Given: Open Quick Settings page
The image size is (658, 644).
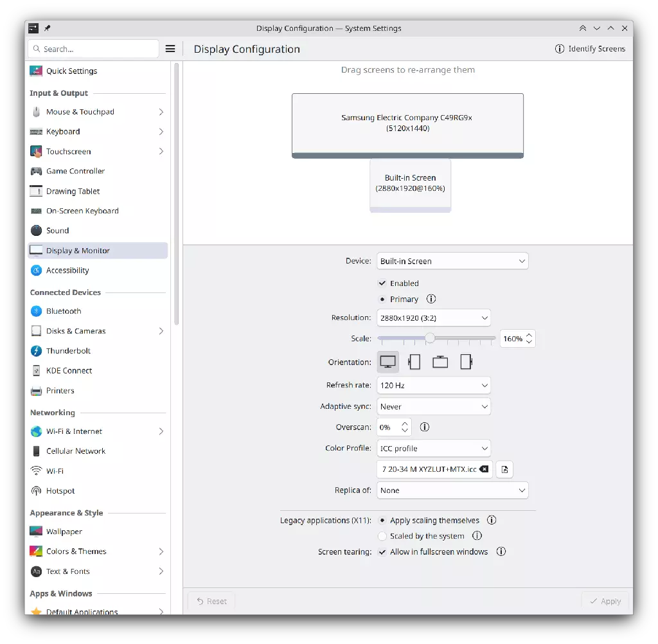Looking at the screenshot, I should (x=98, y=71).
